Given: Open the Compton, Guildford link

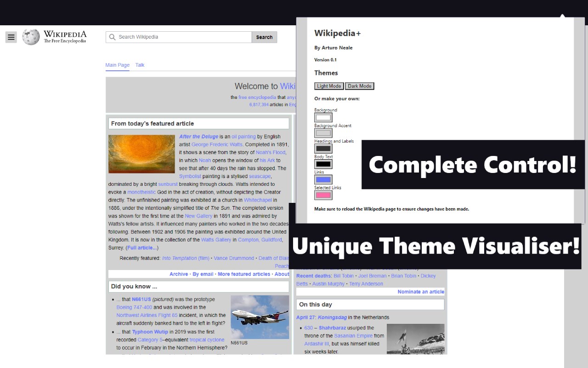Looking at the screenshot, I should click(x=260, y=240).
